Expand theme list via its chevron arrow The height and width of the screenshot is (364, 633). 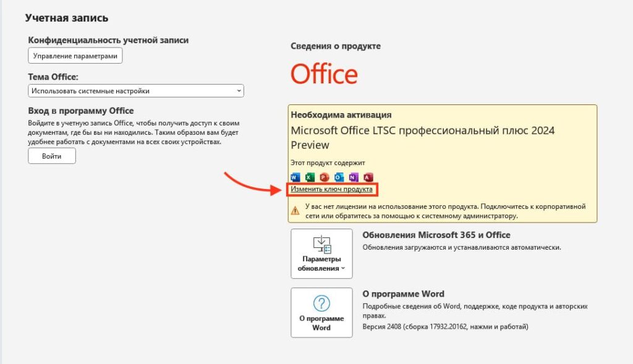239,91
